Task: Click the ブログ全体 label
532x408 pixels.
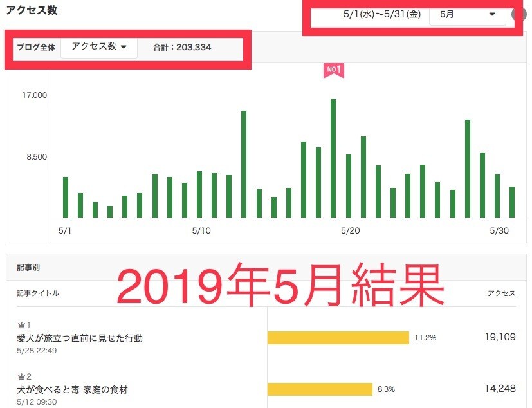Action: [x=36, y=47]
